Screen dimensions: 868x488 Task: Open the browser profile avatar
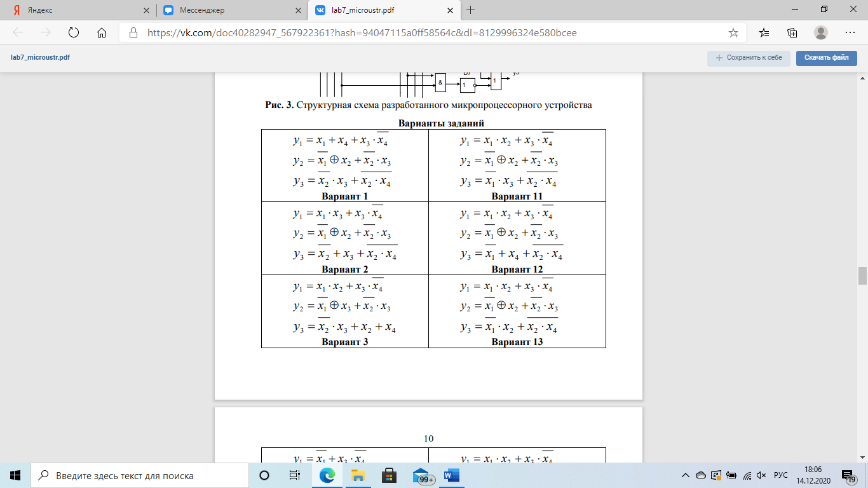(821, 33)
